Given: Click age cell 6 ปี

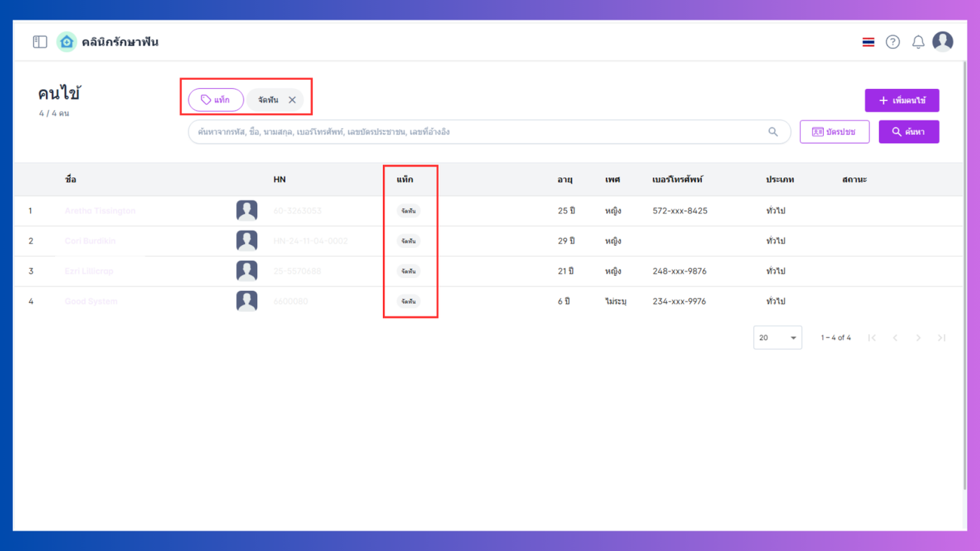Looking at the screenshot, I should [x=564, y=301].
